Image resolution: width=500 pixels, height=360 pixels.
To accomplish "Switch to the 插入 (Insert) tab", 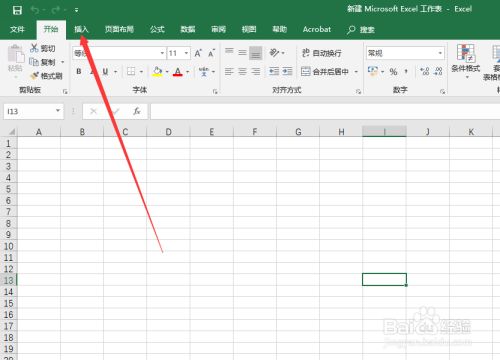I will 81,29.
